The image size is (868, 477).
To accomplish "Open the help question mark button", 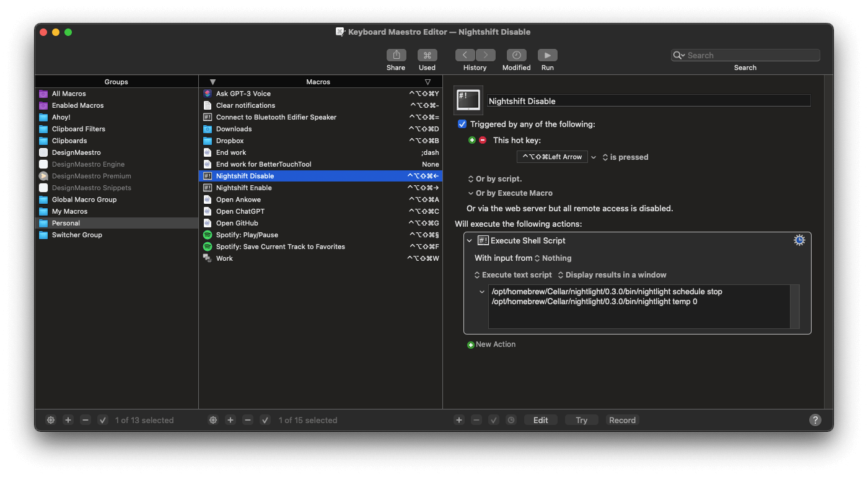I will pyautogui.click(x=815, y=420).
